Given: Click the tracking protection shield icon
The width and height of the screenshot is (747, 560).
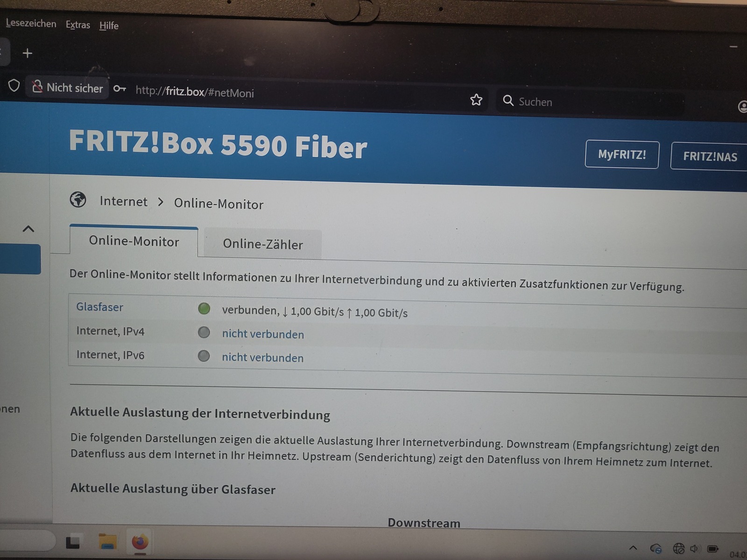Looking at the screenshot, I should [x=14, y=85].
